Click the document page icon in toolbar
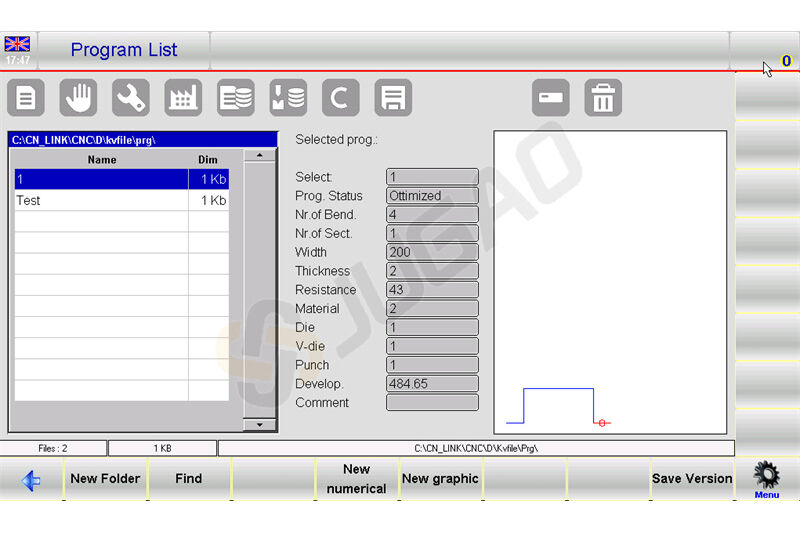Image resolution: width=800 pixels, height=533 pixels. coord(26,98)
